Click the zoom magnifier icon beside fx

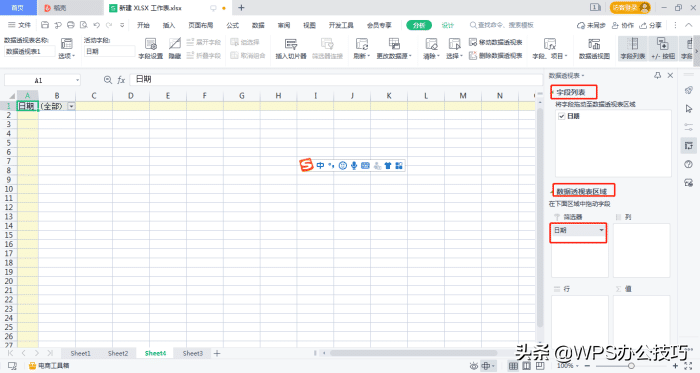point(108,79)
